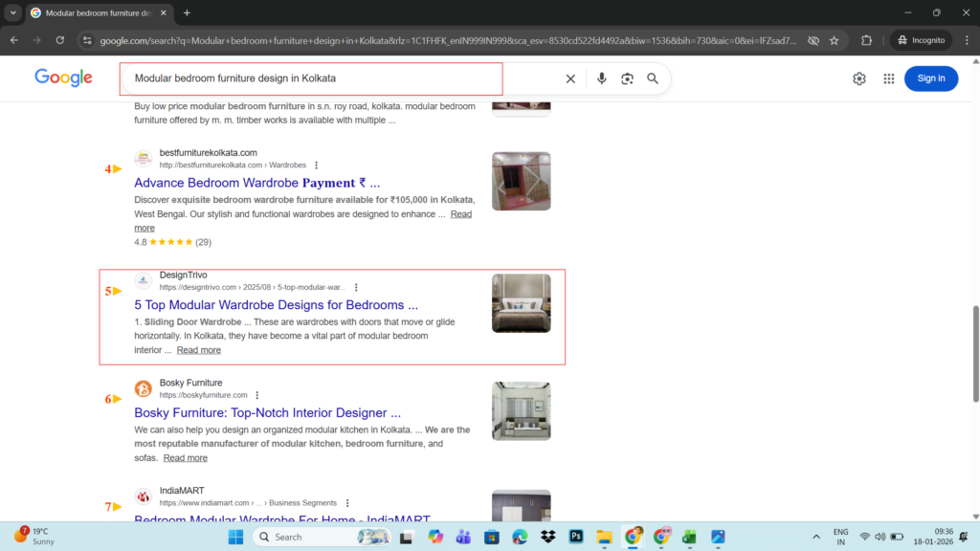Click the Bosky Furniture result thumbnail
980x551 pixels.
click(521, 410)
